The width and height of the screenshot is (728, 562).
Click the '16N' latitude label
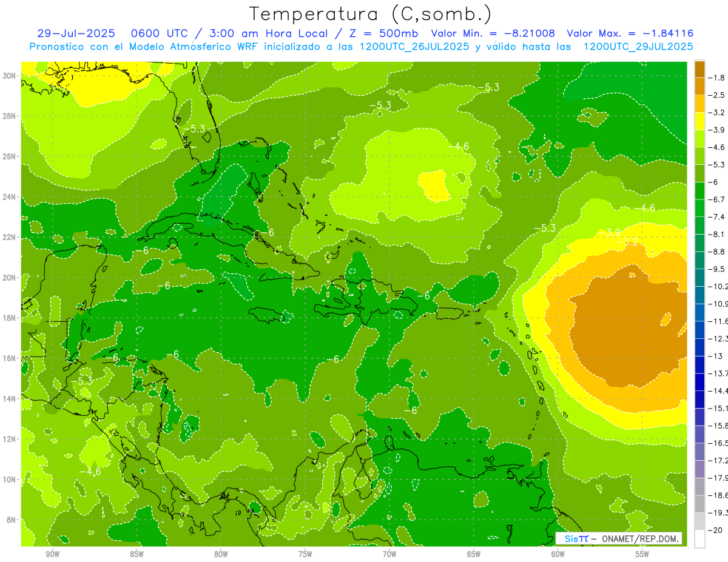[x=9, y=358]
